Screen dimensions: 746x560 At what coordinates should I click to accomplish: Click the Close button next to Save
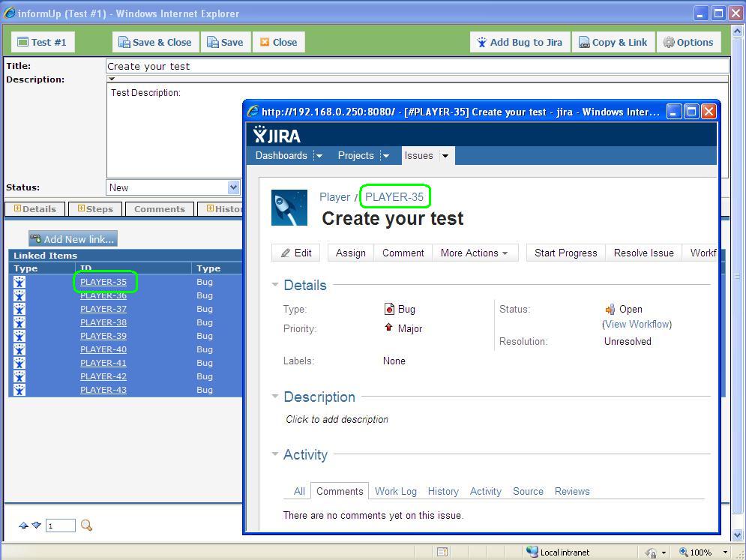pyautogui.click(x=279, y=42)
